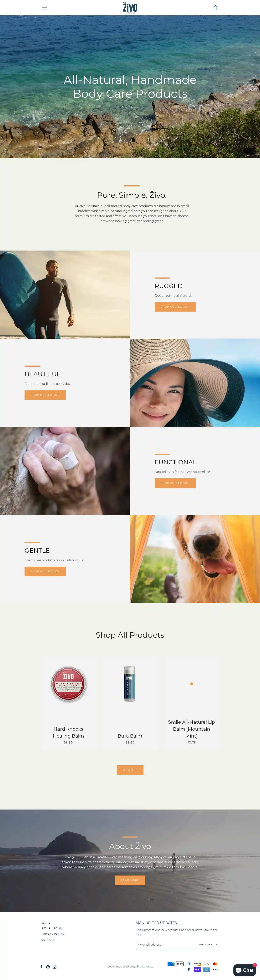Shop the Beautiful collection

click(x=45, y=395)
